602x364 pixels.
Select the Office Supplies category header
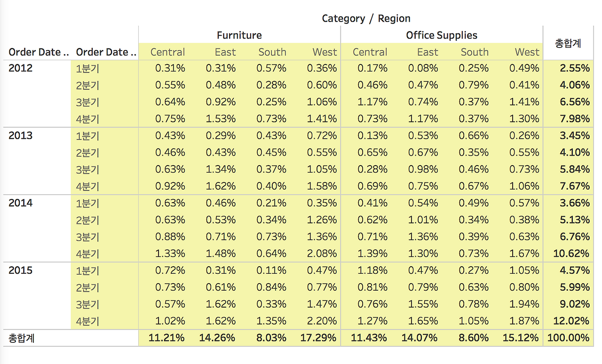tap(442, 35)
